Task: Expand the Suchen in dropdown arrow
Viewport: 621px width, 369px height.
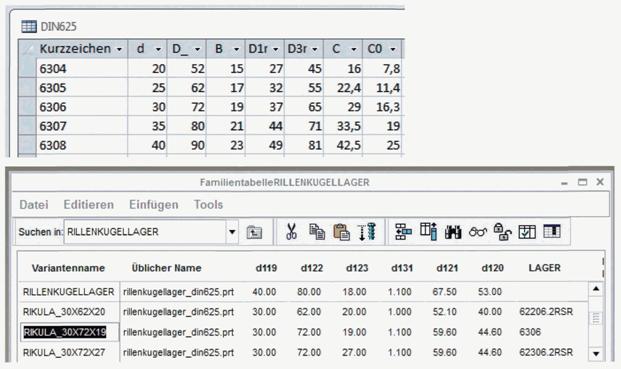Action: pos(232,232)
